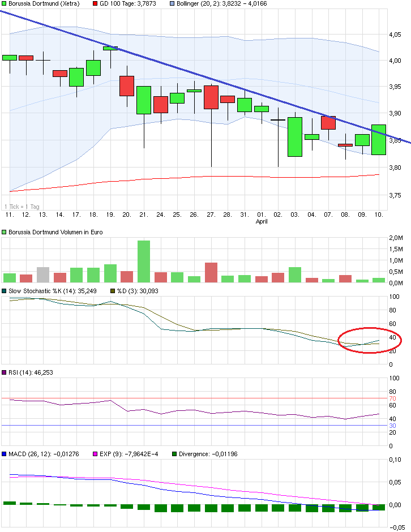Click the volume axis label '2,0M'

click(396, 238)
